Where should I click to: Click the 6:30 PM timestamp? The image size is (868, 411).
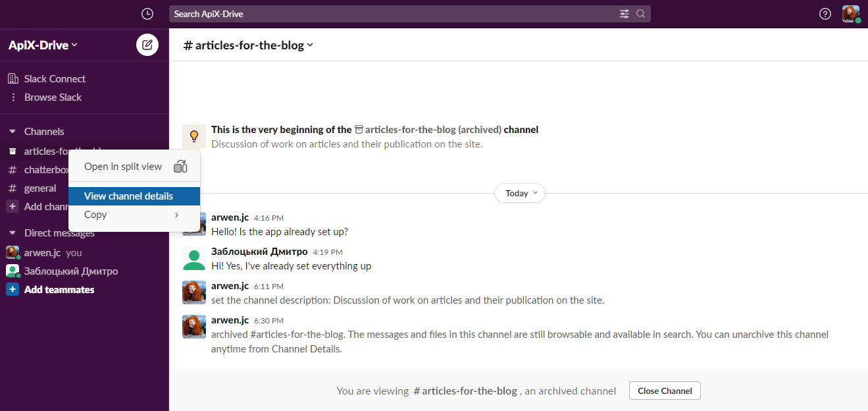(268, 321)
